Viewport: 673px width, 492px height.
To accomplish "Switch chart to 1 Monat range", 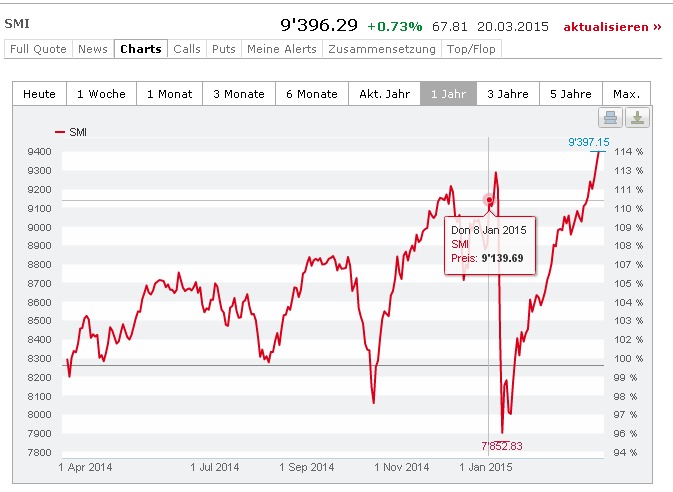I will [x=169, y=94].
